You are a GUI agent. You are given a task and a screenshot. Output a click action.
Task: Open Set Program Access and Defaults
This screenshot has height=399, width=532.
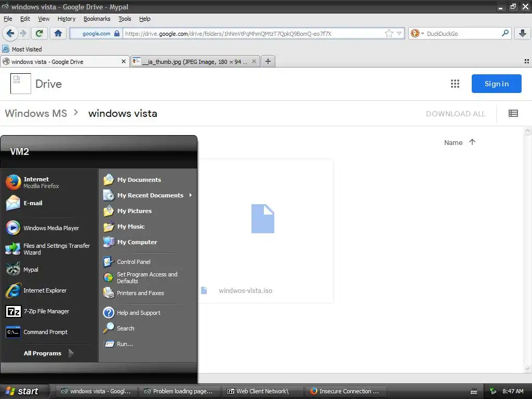tap(148, 277)
